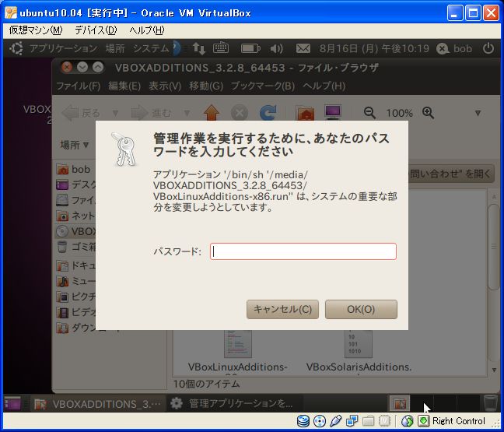Open ファイル(F) menu in the file browser

click(x=78, y=86)
